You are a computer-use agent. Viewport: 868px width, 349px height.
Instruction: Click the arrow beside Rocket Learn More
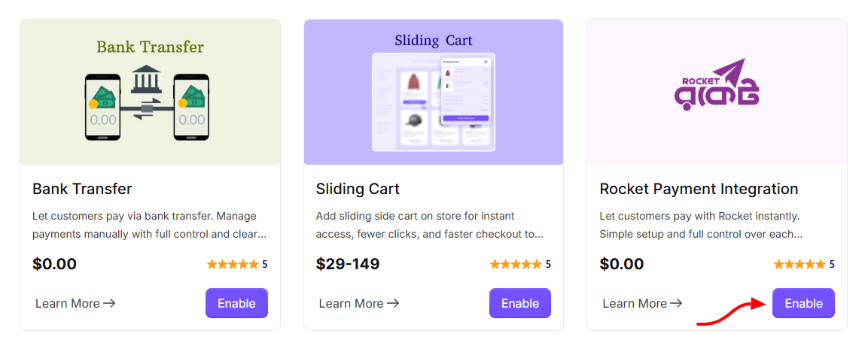coord(676,303)
